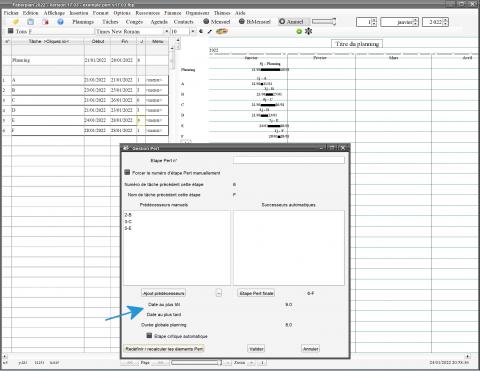Click the Congés toolbar button
This screenshot has width=480, height=371.
click(x=134, y=22)
